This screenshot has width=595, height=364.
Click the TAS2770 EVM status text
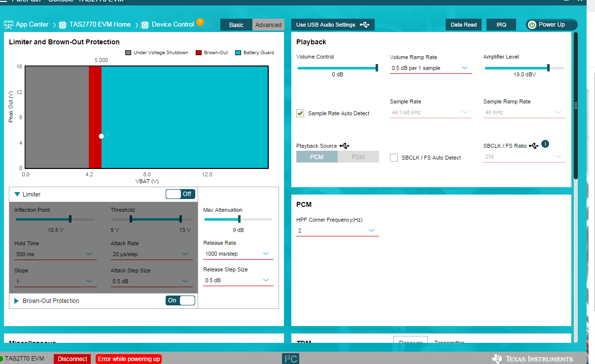[x=25, y=359]
